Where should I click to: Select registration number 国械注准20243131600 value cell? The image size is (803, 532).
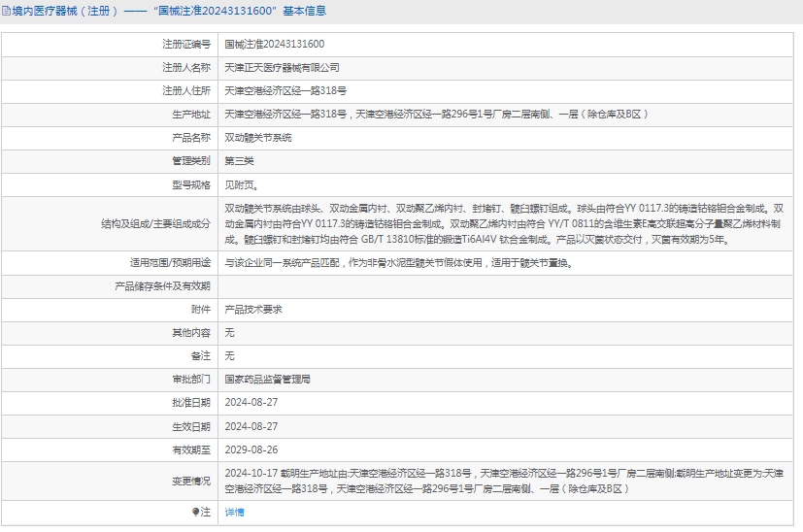tap(274, 44)
